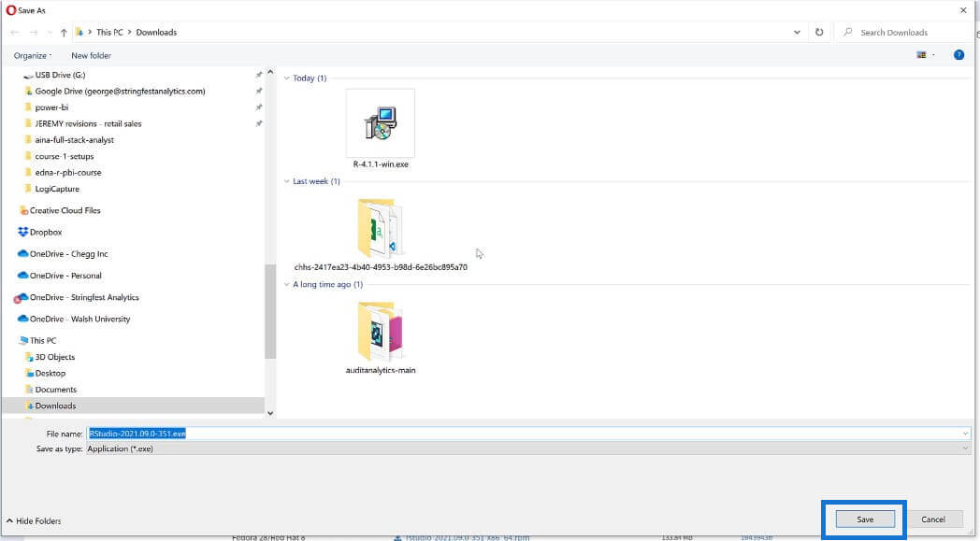Viewport: 980px width, 541px height.
Task: Select the chhs-2417ea23 folder thumbnail
Action: pos(380,229)
